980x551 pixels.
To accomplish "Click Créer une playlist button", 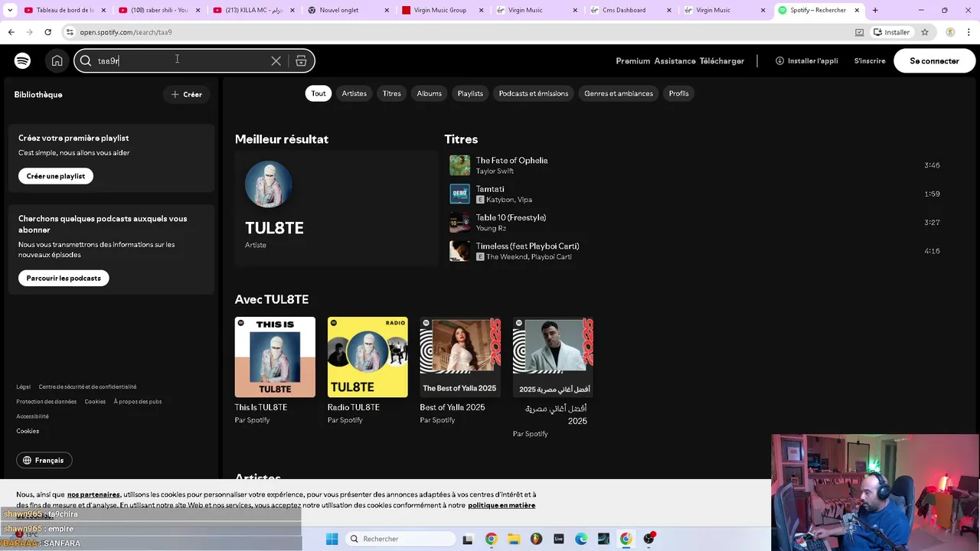I will tap(56, 176).
